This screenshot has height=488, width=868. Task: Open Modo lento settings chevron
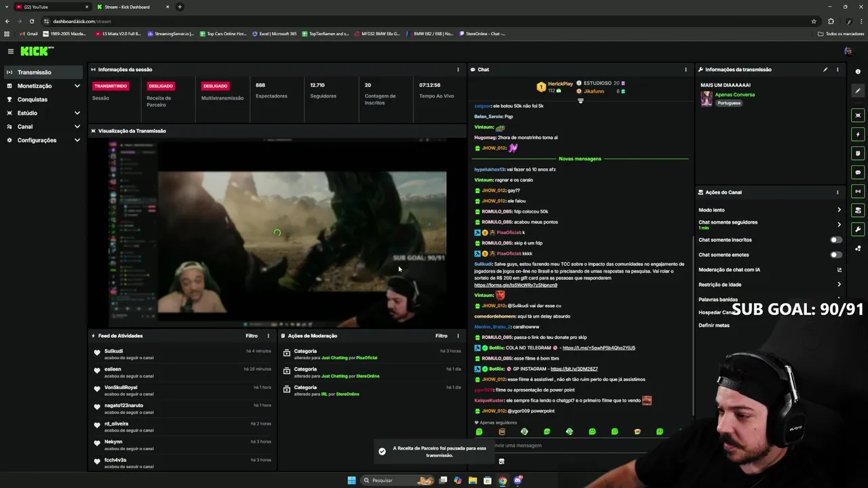point(839,210)
